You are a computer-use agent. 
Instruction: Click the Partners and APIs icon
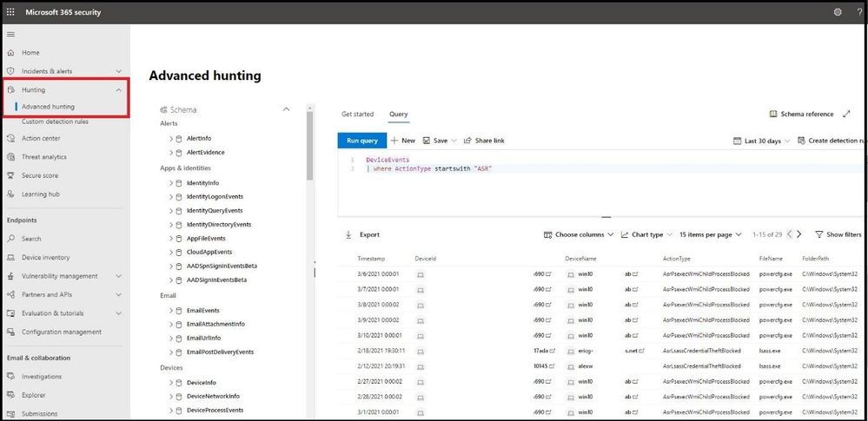pyautogui.click(x=10, y=295)
